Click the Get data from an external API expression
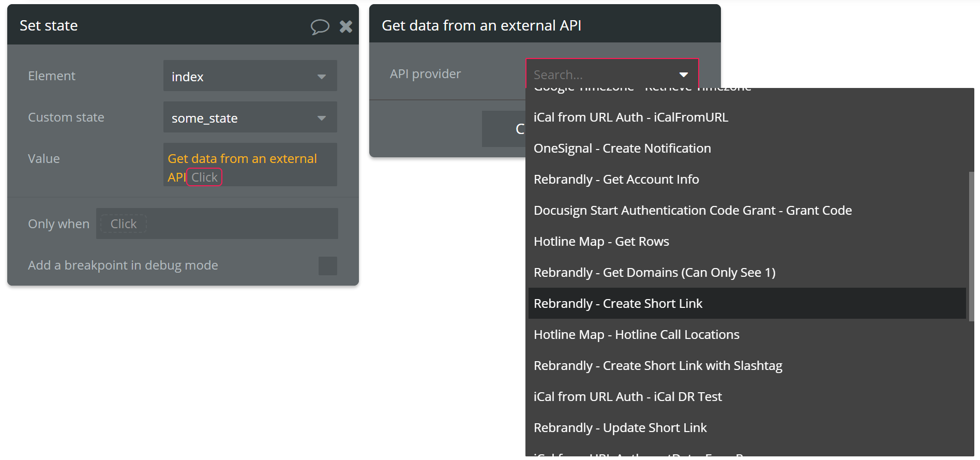Screen dimensions: 980x460 click(242, 159)
